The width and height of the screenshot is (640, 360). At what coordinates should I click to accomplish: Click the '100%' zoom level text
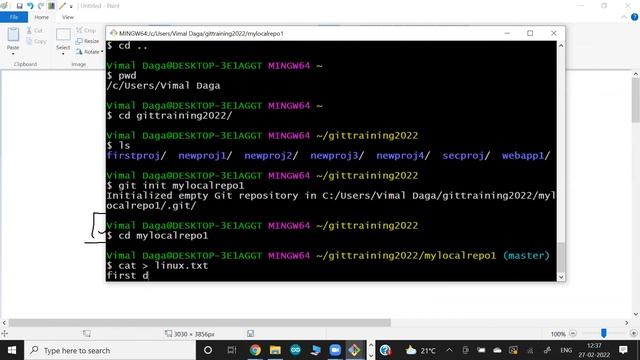[x=558, y=334]
